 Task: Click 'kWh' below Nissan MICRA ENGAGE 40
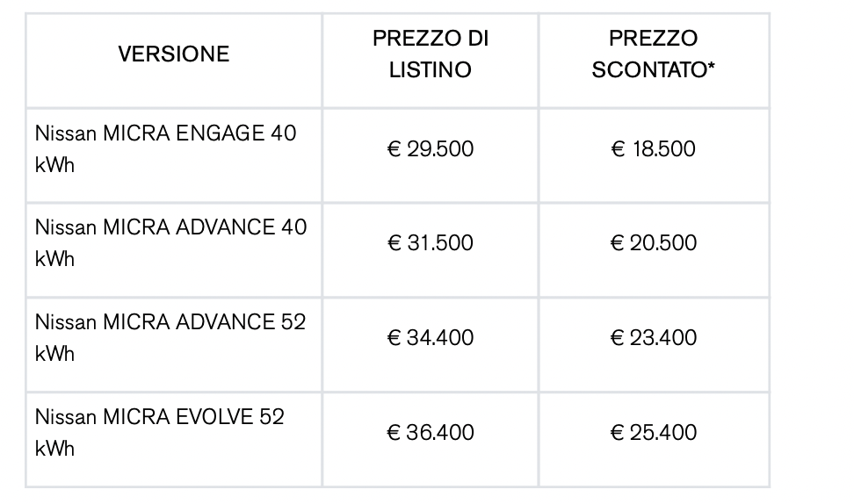pyautogui.click(x=54, y=165)
